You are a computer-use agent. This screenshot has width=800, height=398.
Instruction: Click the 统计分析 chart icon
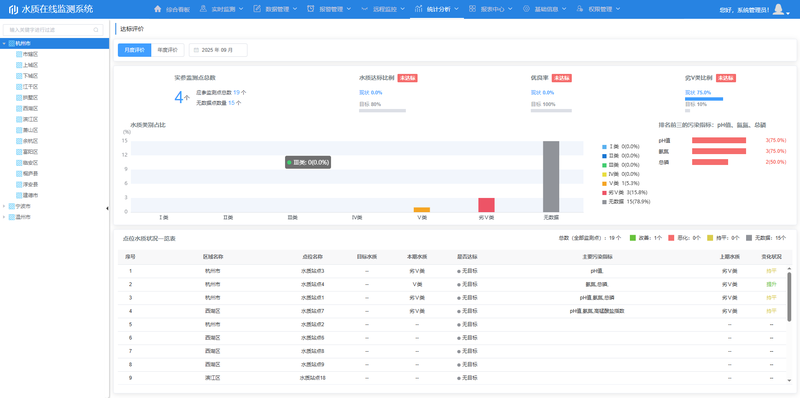[x=418, y=9]
